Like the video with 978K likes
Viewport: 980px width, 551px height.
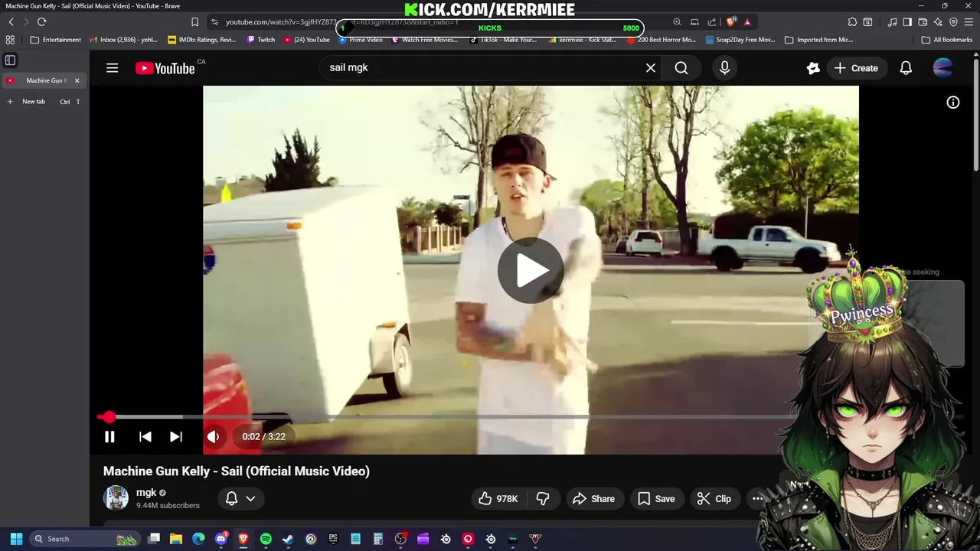(x=498, y=499)
